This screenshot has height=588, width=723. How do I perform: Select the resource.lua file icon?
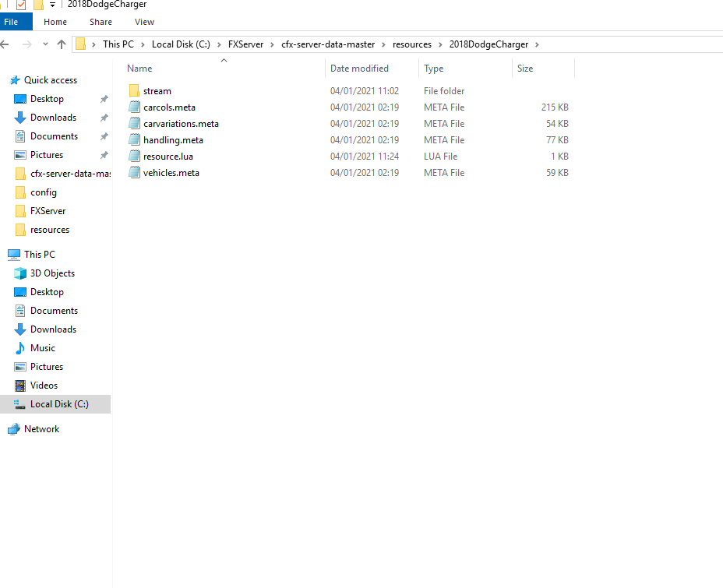point(134,157)
